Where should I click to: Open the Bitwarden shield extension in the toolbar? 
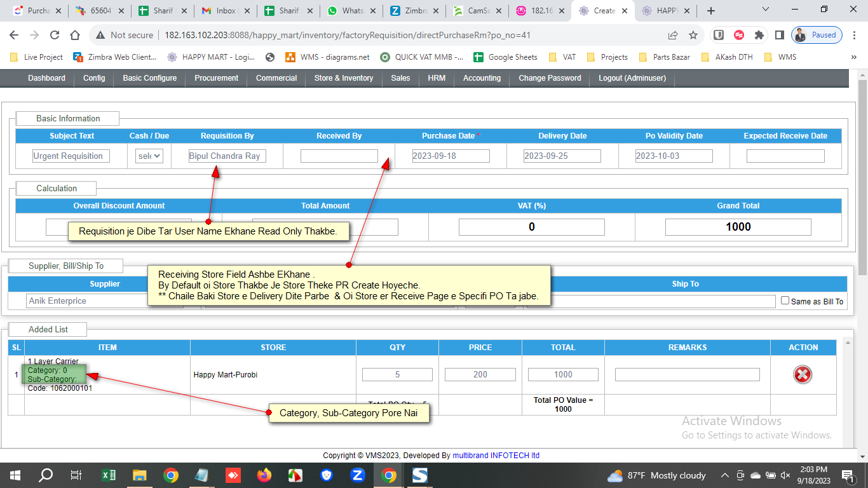pos(719,36)
